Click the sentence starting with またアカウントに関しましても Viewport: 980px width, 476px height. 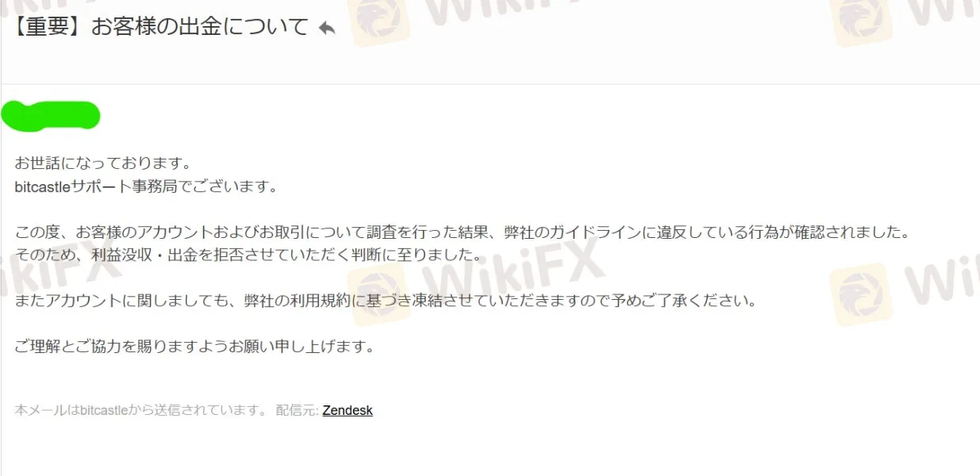pyautogui.click(x=386, y=301)
